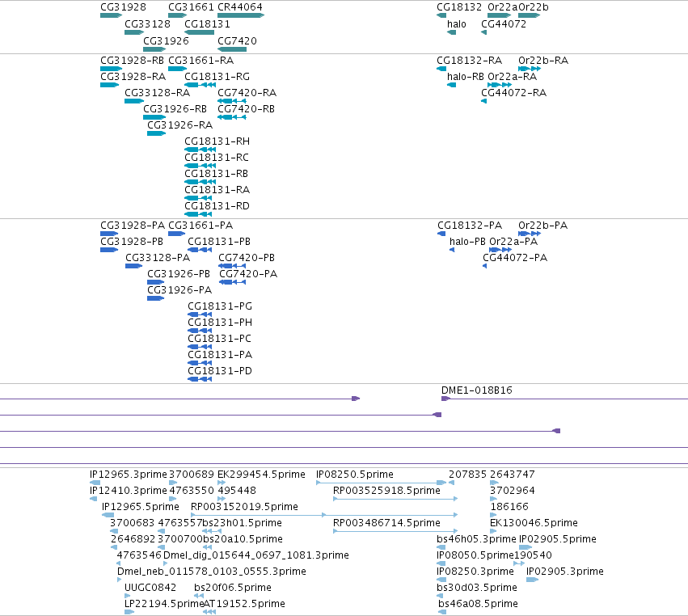
Task: Select transcript CG31926-RB label
Action: pos(175,109)
